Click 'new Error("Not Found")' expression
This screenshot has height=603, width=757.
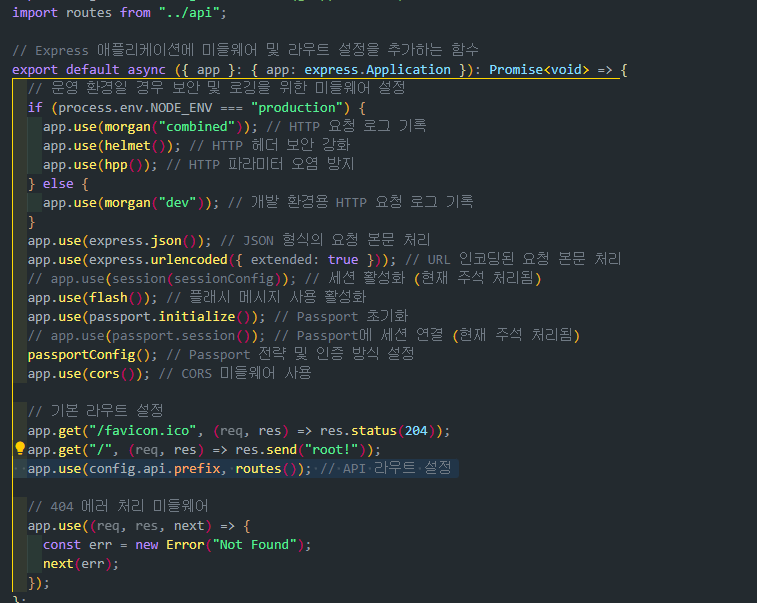(x=220, y=545)
